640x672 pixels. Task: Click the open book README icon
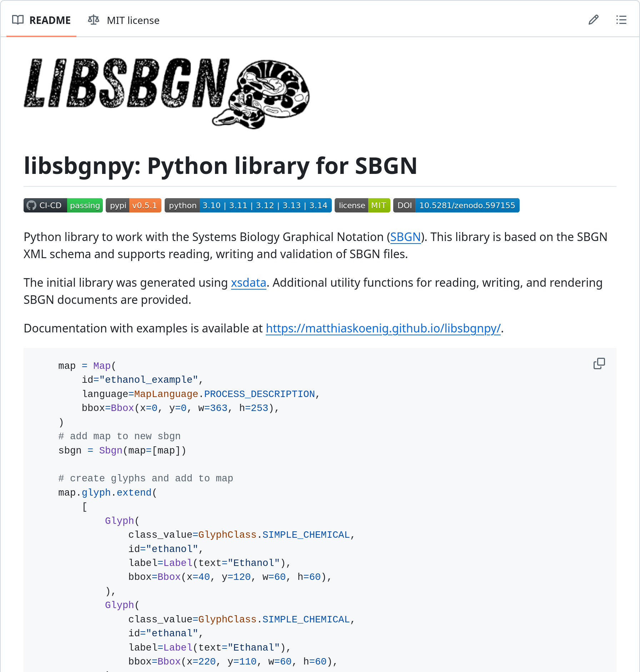(x=18, y=20)
